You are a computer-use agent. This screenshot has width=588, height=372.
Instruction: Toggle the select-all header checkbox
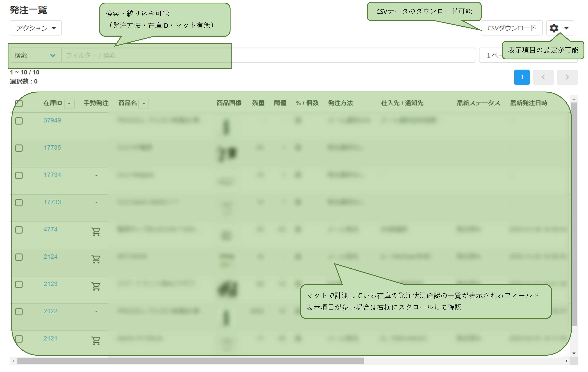pyautogui.click(x=19, y=103)
